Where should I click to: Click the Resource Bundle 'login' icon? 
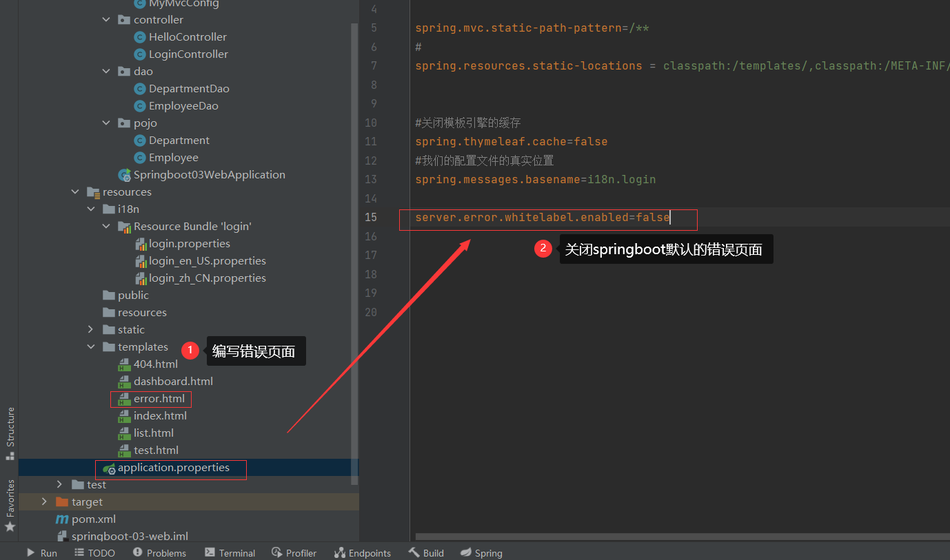click(124, 227)
